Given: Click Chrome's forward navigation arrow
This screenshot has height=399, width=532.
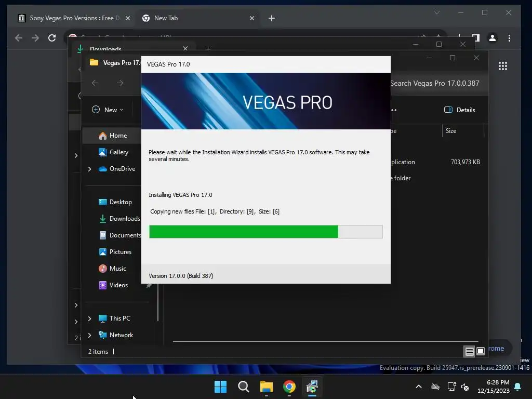Looking at the screenshot, I should coord(35,38).
